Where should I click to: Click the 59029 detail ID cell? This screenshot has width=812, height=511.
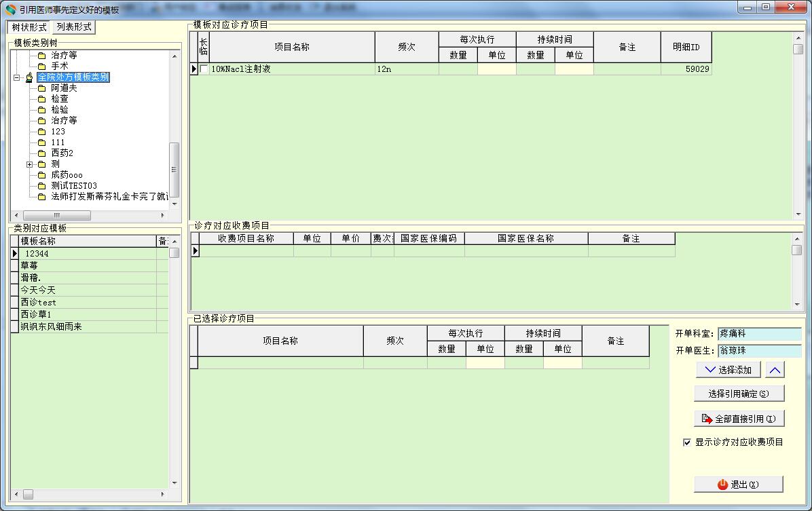[x=686, y=69]
